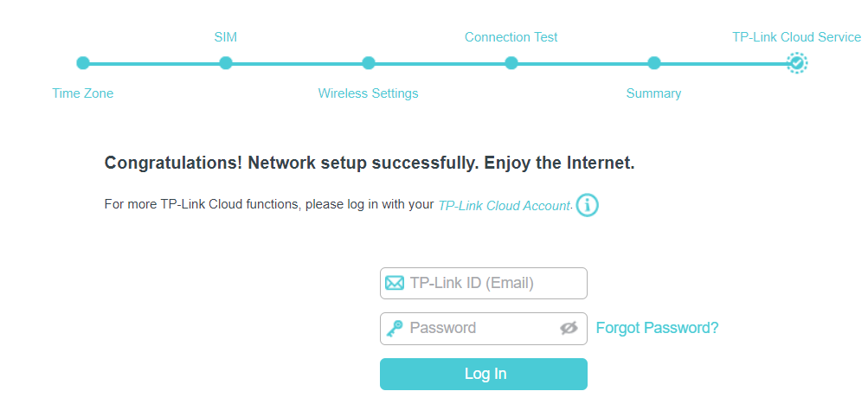Click the Time Zone step dot
Screen dimensions: 868x404
pyautogui.click(x=83, y=62)
